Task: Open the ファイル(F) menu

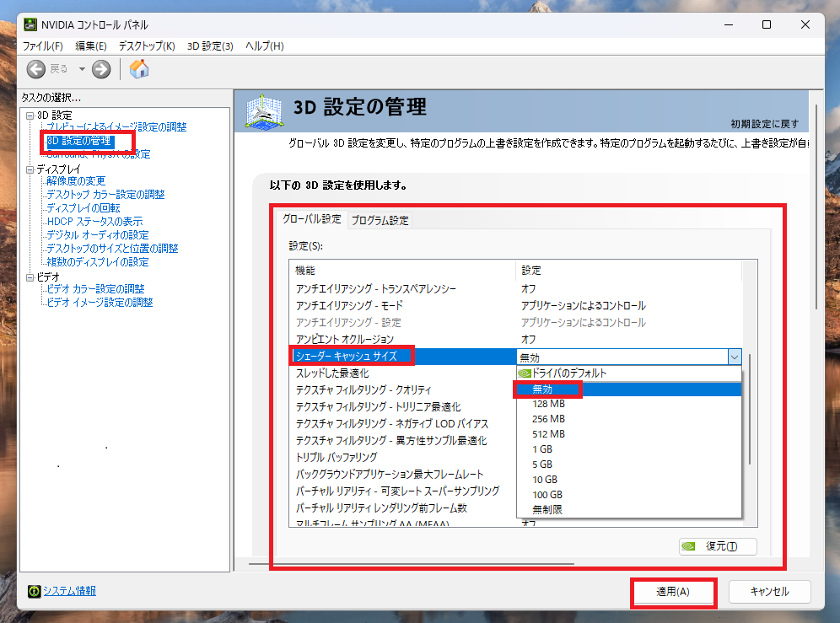Action: tap(42, 46)
